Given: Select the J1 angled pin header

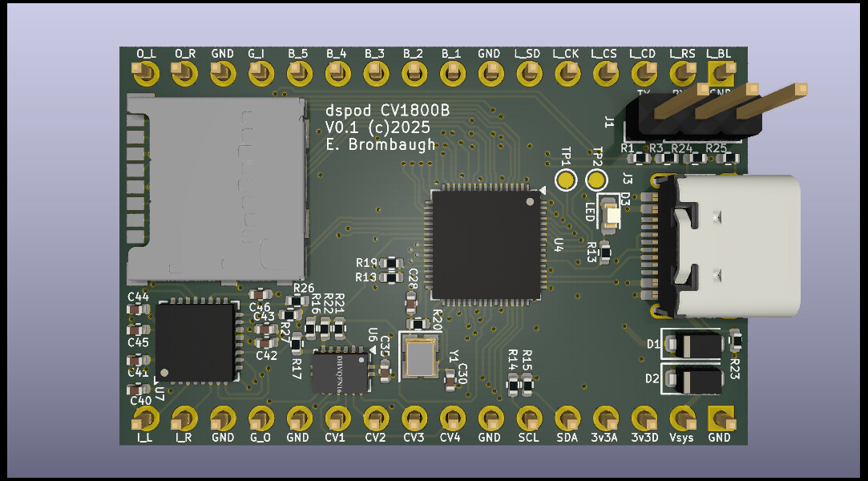Looking at the screenshot, I should 714,111.
